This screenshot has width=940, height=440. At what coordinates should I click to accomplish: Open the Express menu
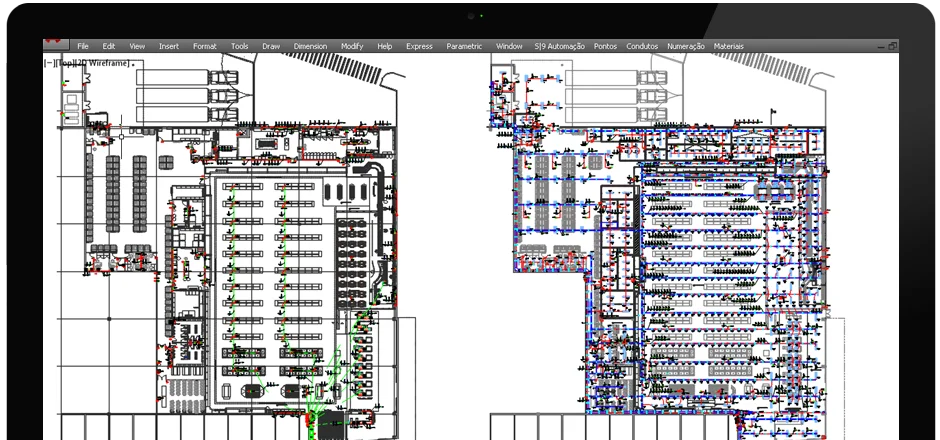point(419,46)
